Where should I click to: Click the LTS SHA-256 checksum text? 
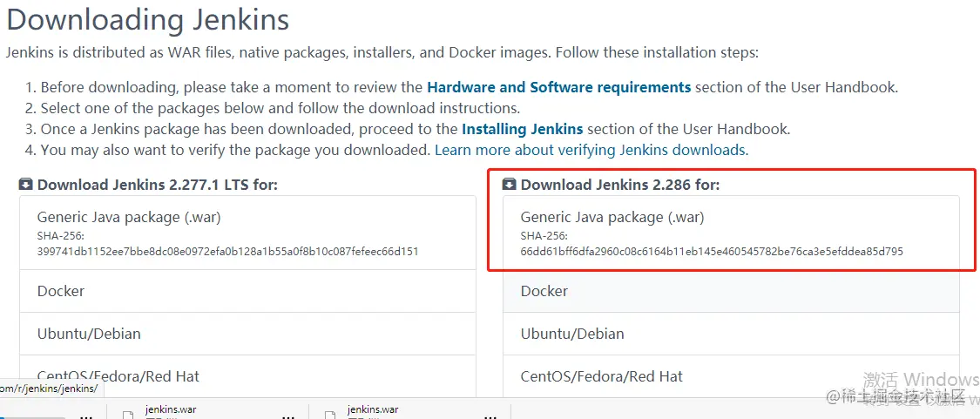[x=227, y=252]
